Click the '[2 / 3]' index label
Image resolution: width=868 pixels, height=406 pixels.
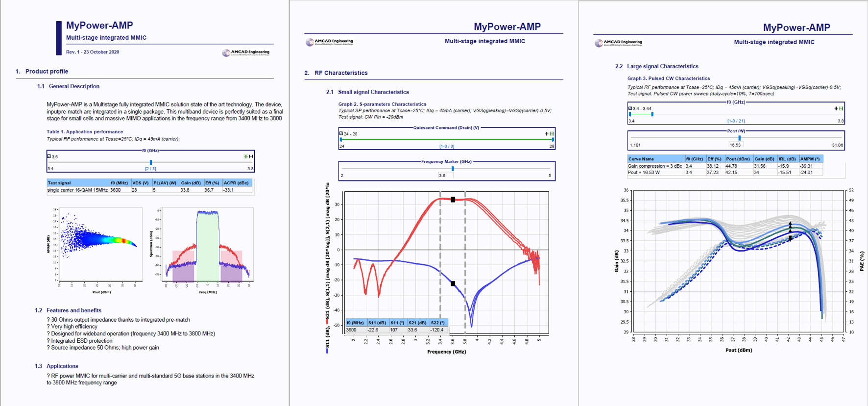[x=150, y=169]
